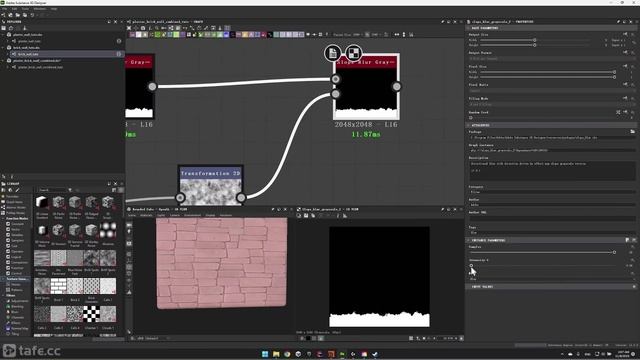Collapse plaster_wall_lumi.sbs package in Explorer
Image resolution: width=640 pixels, height=360 pixels.
(3, 35)
